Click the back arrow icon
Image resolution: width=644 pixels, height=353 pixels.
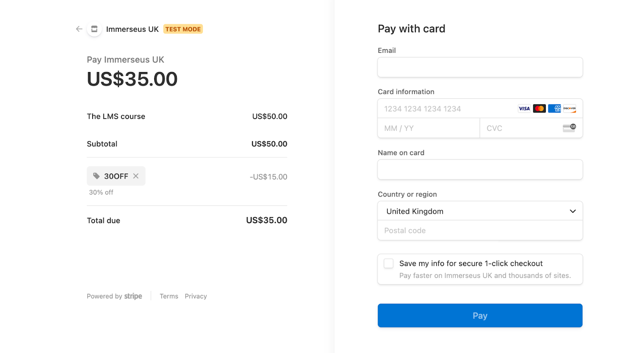[x=79, y=29]
